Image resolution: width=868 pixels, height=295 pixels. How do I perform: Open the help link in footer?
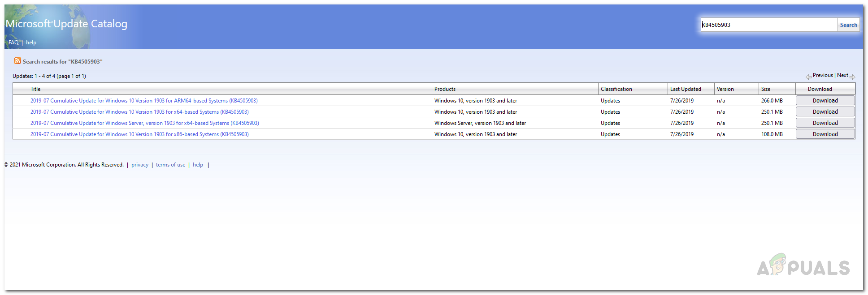coord(198,165)
